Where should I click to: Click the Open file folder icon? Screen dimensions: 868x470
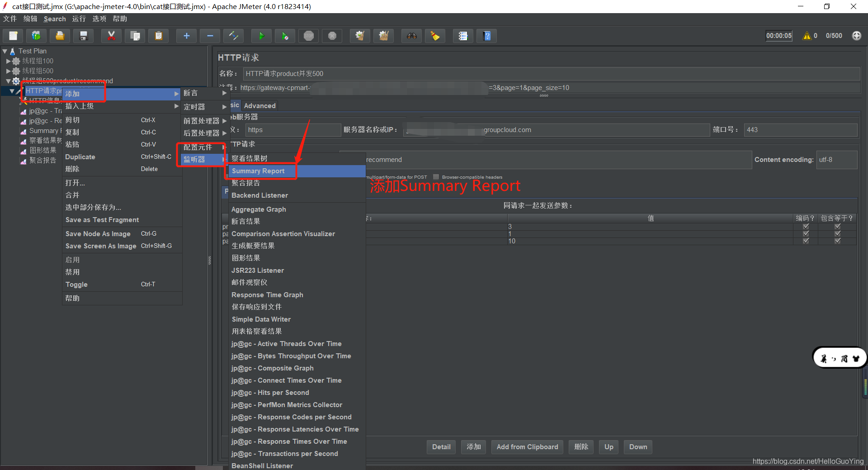pos(60,36)
